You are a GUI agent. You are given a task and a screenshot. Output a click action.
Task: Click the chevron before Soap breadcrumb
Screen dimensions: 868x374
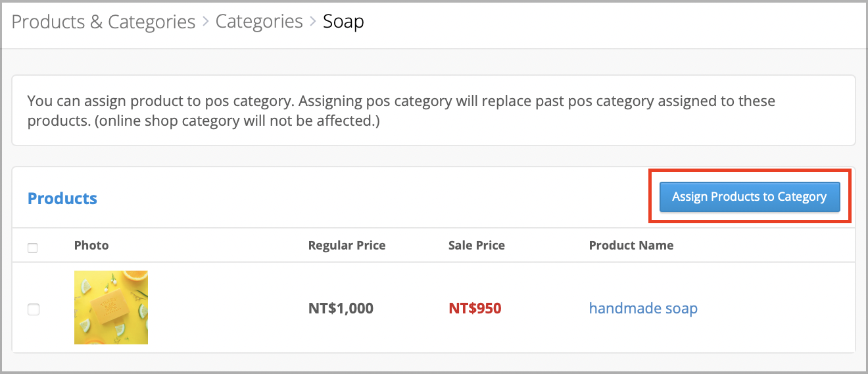pyautogui.click(x=313, y=22)
